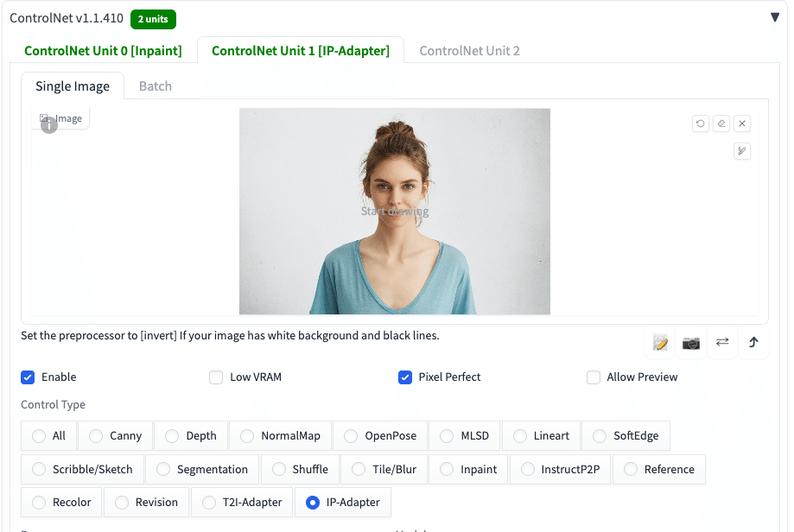Screen dimensions: 794x532
Task: Switch to the Batch tab
Action: click(156, 86)
